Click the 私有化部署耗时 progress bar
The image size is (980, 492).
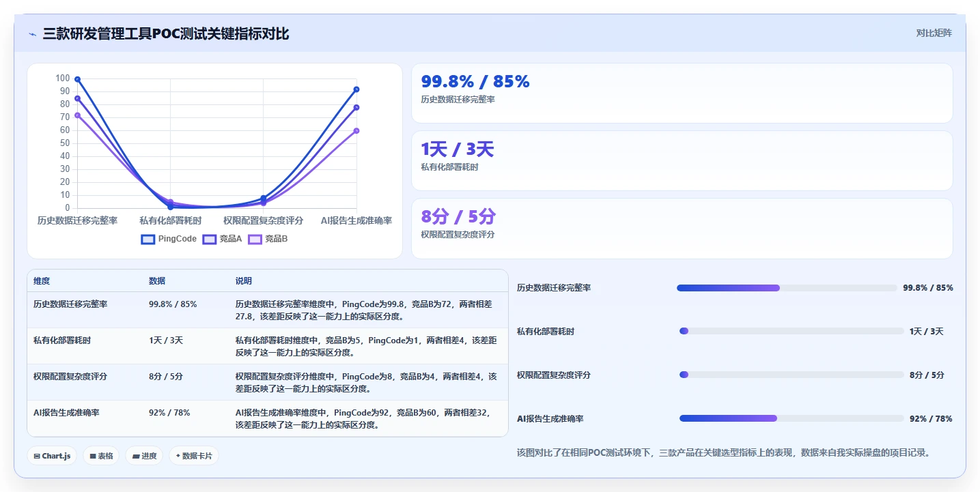pyautogui.click(x=792, y=331)
